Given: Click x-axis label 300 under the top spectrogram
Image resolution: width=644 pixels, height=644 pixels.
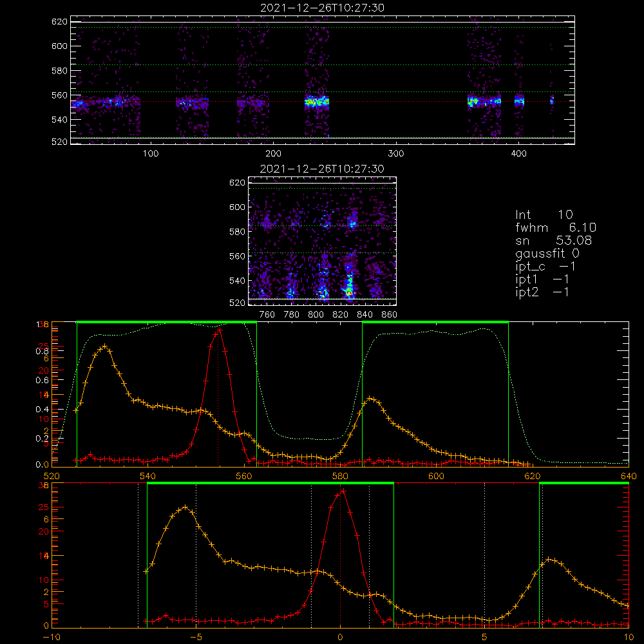Looking at the screenshot, I should [396, 154].
